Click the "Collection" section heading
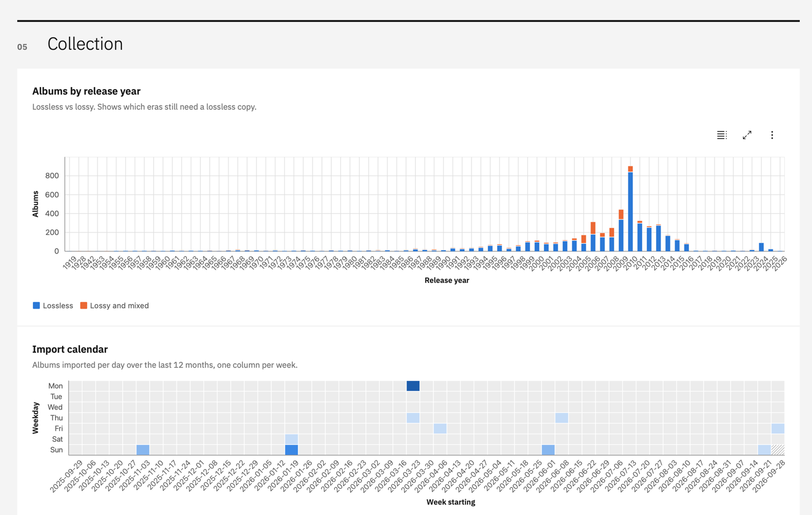The image size is (812, 515). 85,44
